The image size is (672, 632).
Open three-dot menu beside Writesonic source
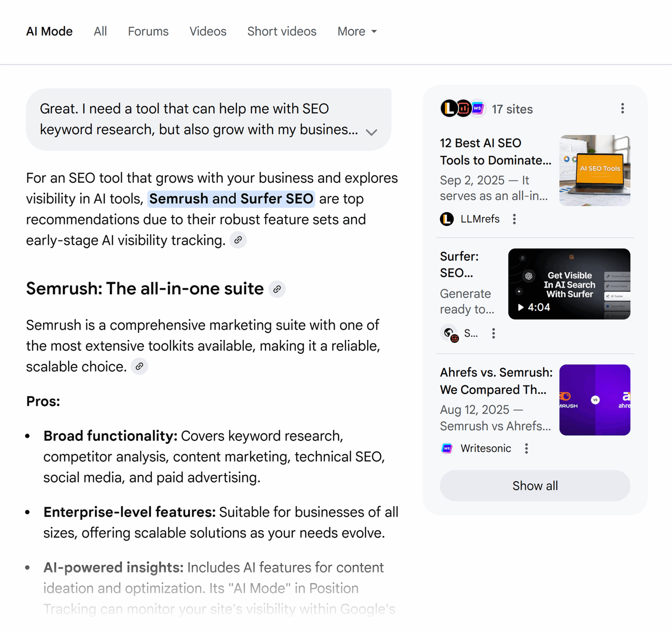[526, 448]
